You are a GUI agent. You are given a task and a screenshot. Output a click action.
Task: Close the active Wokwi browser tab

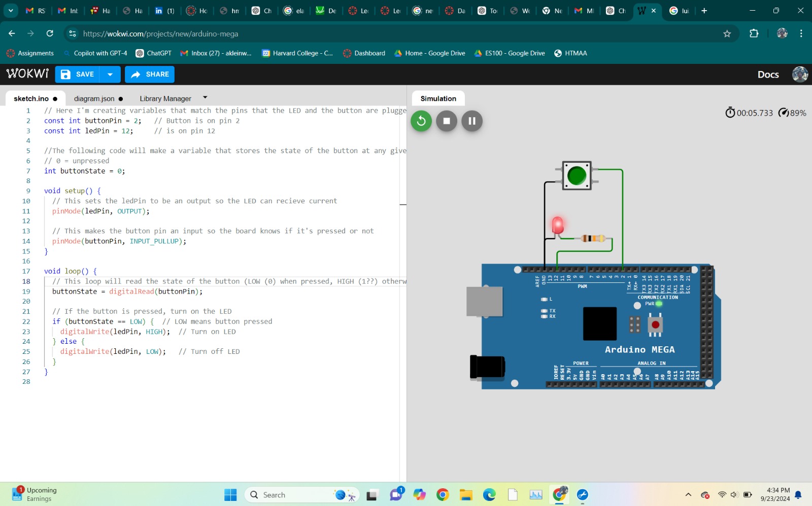654,11
